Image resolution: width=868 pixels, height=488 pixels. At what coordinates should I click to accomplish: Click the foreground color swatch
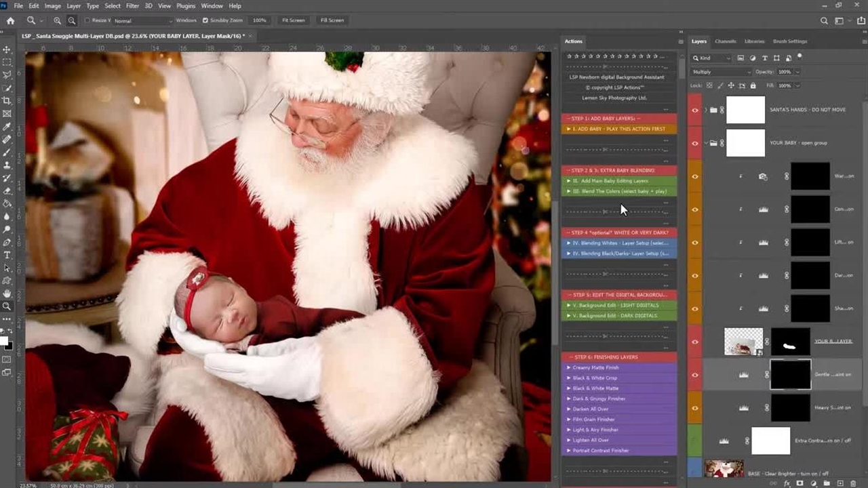[x=3, y=341]
